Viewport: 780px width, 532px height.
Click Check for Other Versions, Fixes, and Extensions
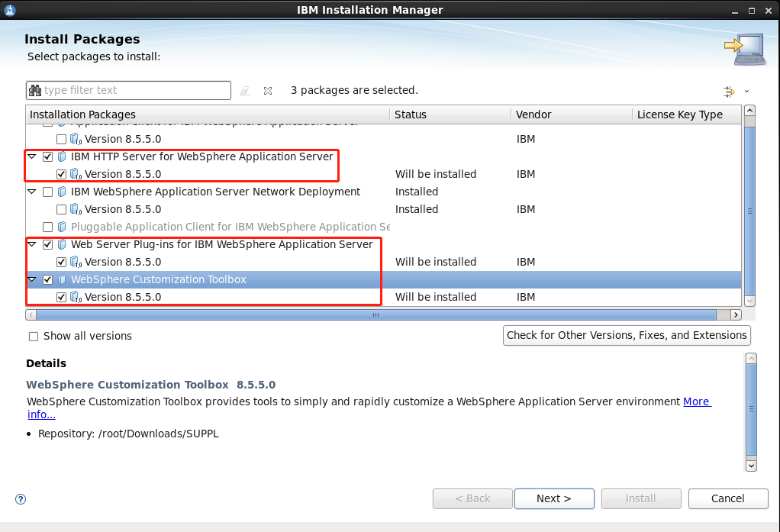coord(627,335)
